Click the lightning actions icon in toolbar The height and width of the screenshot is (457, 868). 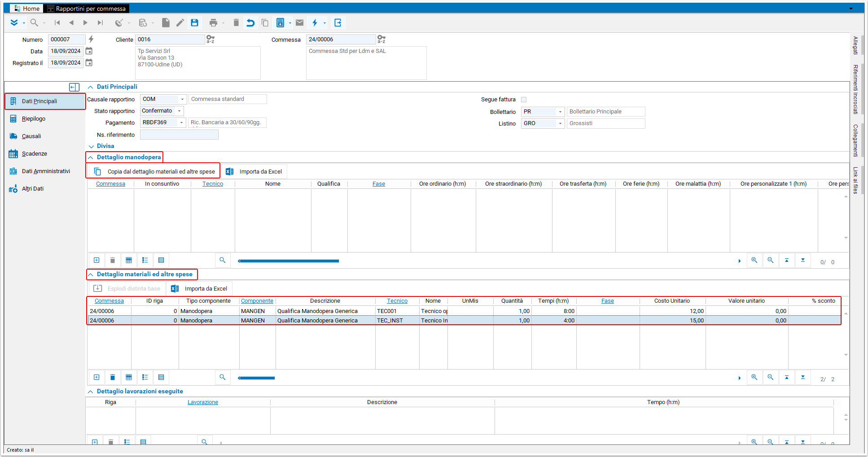pyautogui.click(x=315, y=22)
